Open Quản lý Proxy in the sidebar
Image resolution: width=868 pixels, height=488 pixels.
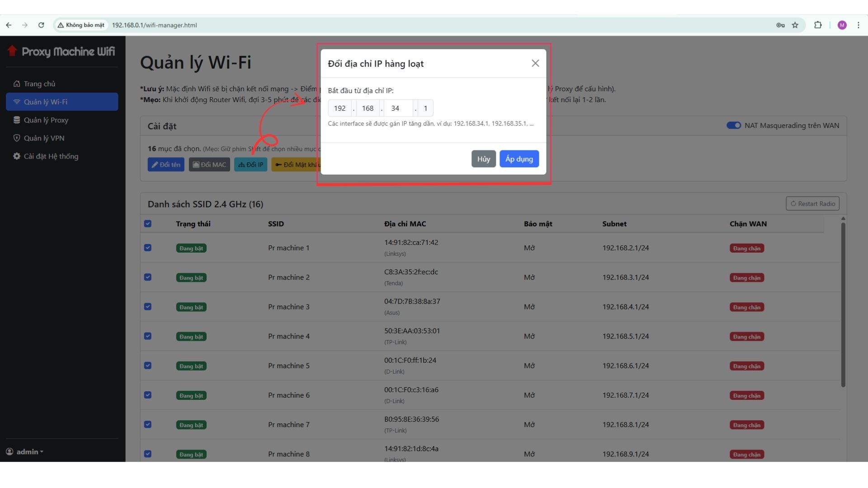(62, 120)
